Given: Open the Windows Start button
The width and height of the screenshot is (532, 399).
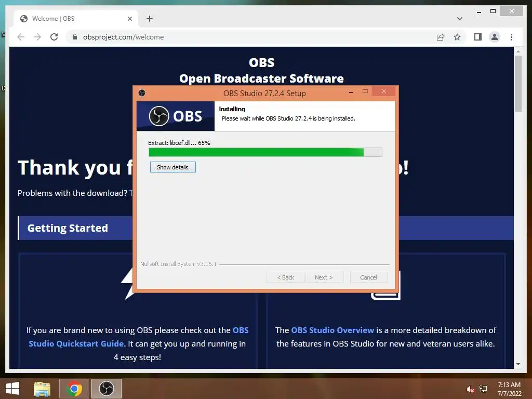Looking at the screenshot, I should click(12, 389).
